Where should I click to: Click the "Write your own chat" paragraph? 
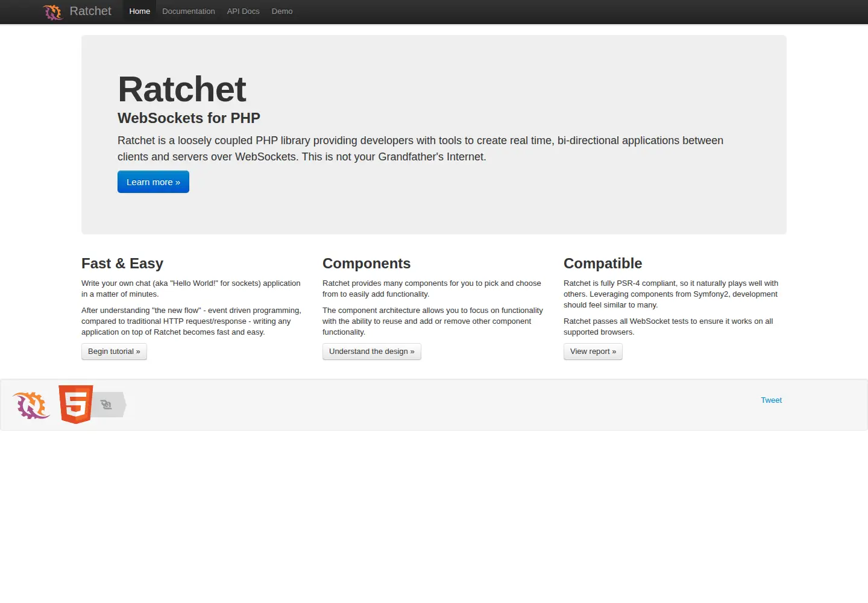pos(191,289)
